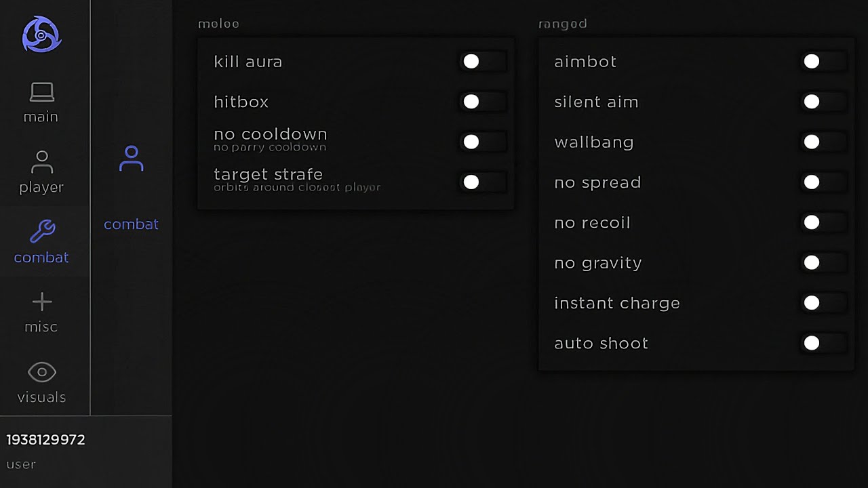Screen dimensions: 868x488
Task: Turn on no cooldown
Action: point(482,142)
